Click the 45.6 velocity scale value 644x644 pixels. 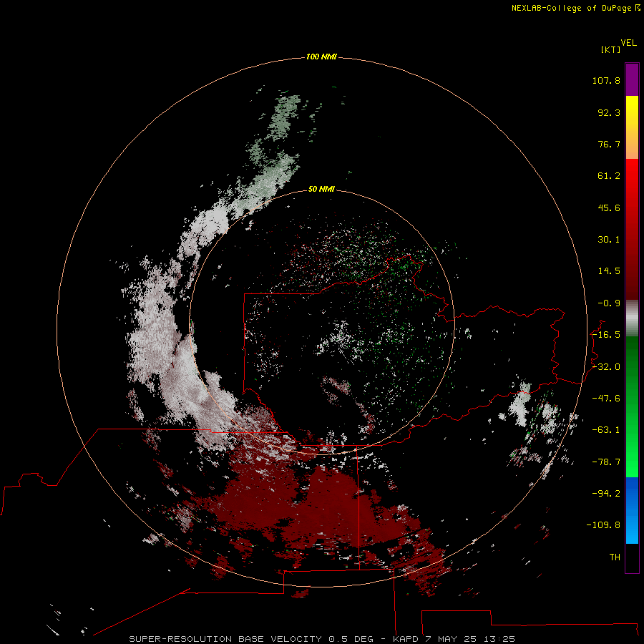coord(609,208)
